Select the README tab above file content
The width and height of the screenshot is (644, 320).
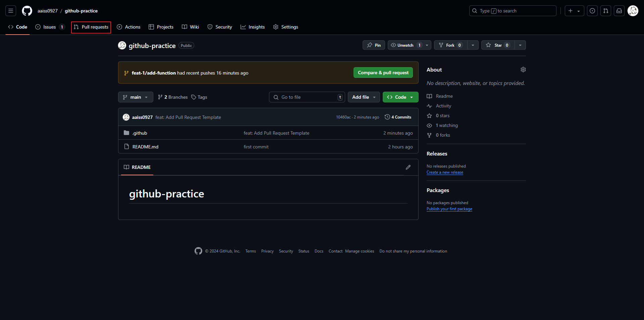[x=137, y=167]
